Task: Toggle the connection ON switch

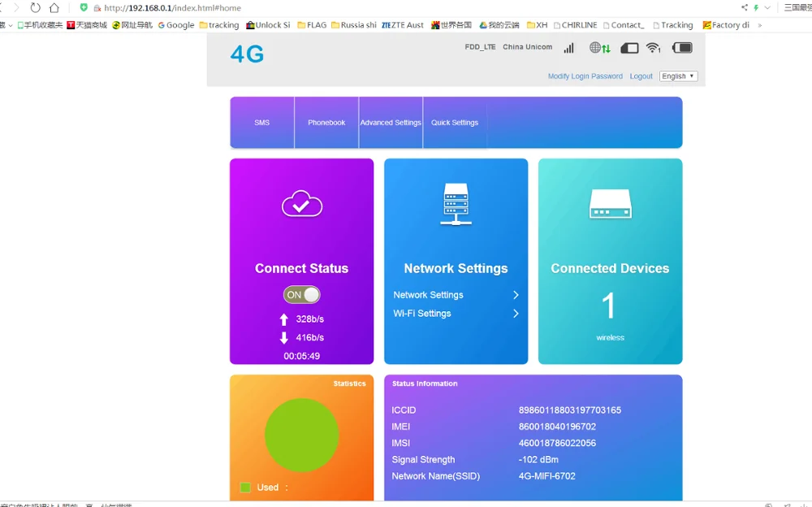Action: 302,294
